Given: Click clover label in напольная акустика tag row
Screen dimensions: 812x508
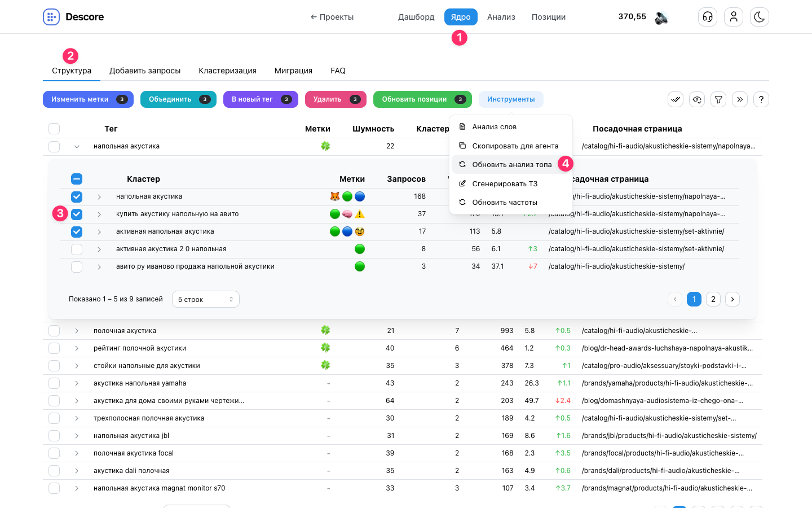Looking at the screenshot, I should [325, 146].
